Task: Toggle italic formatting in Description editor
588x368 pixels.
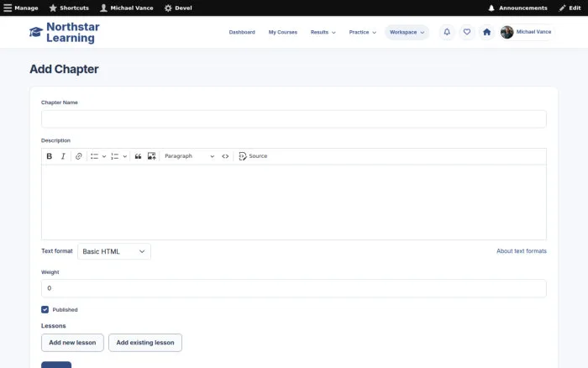Action: [x=63, y=156]
